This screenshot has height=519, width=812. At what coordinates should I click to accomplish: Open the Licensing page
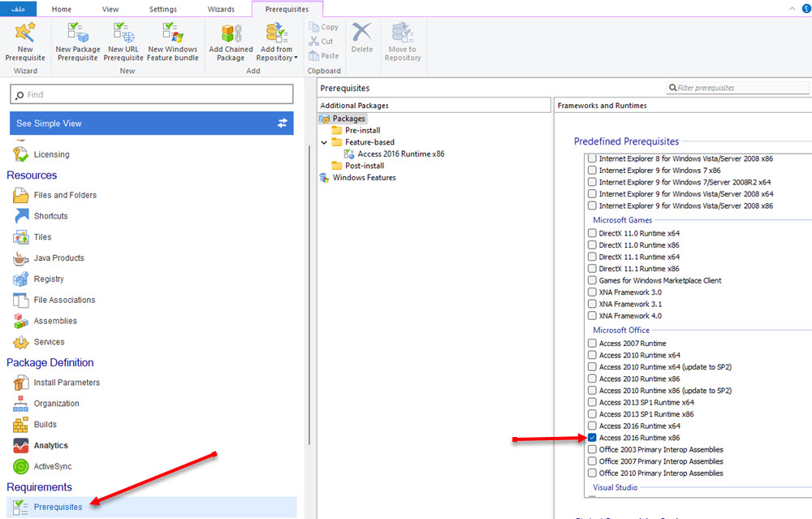(x=41, y=154)
